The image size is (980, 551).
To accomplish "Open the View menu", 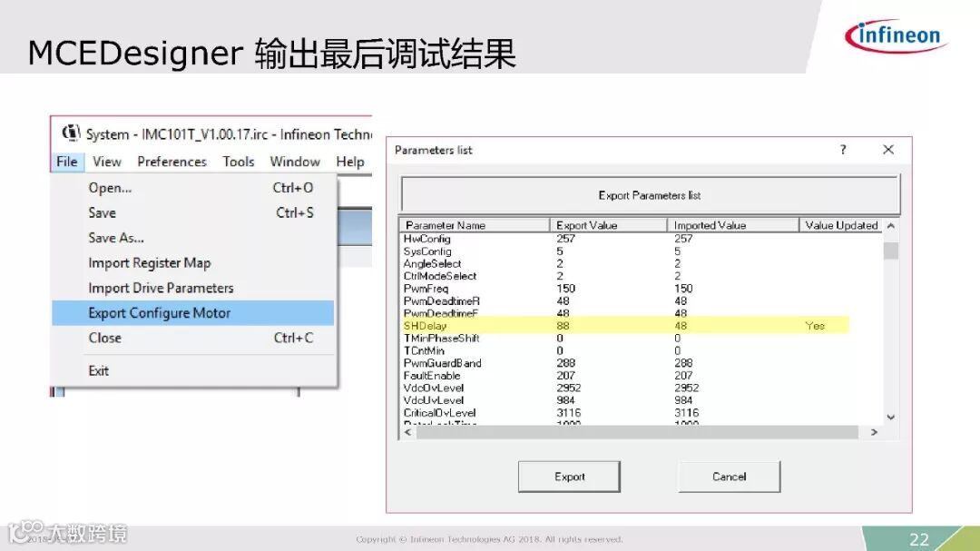I will pos(107,162).
